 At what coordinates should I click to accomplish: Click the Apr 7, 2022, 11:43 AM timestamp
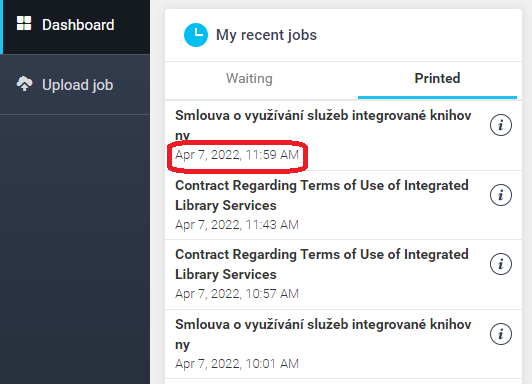[237, 225]
